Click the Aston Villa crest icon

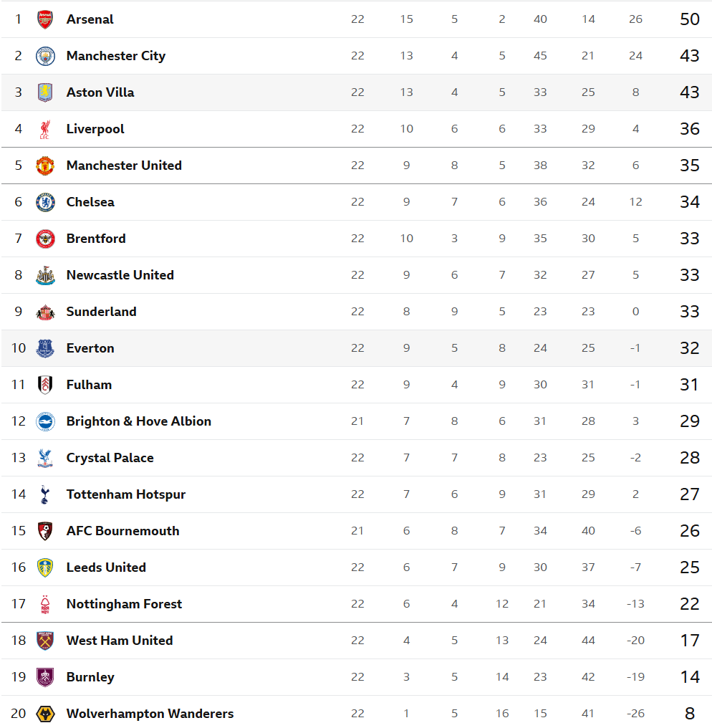45,92
